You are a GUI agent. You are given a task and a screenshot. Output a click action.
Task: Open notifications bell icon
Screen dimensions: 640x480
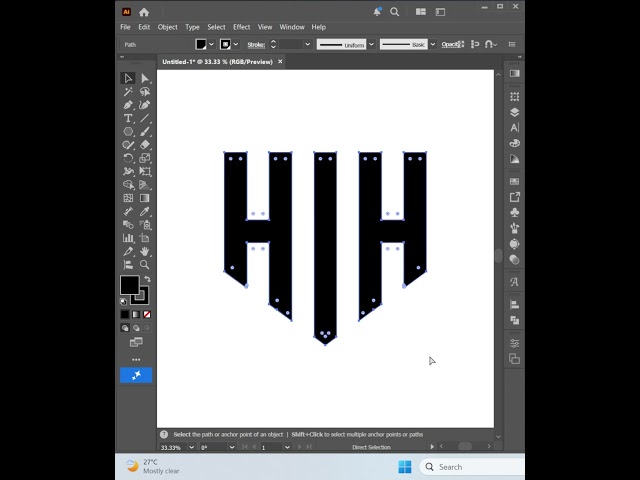point(377,12)
